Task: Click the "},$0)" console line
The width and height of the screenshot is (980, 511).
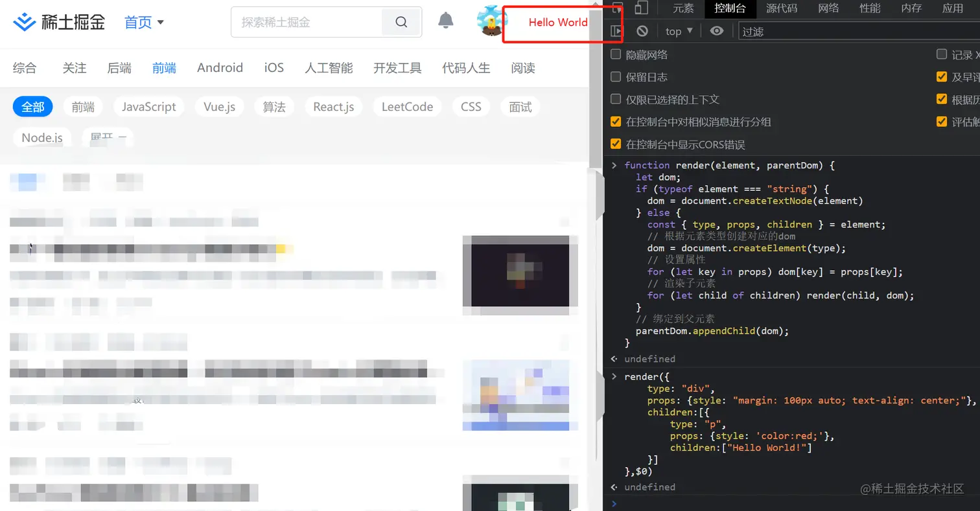Action: coord(638,471)
